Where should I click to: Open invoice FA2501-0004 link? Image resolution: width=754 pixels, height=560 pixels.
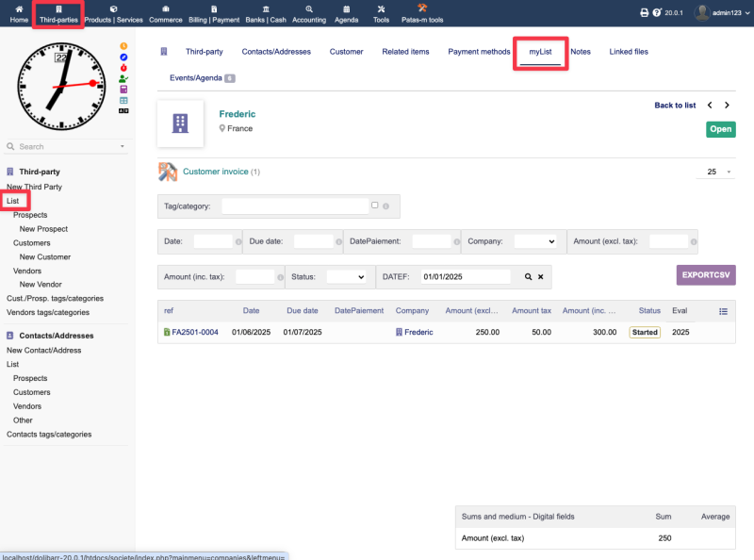(194, 332)
